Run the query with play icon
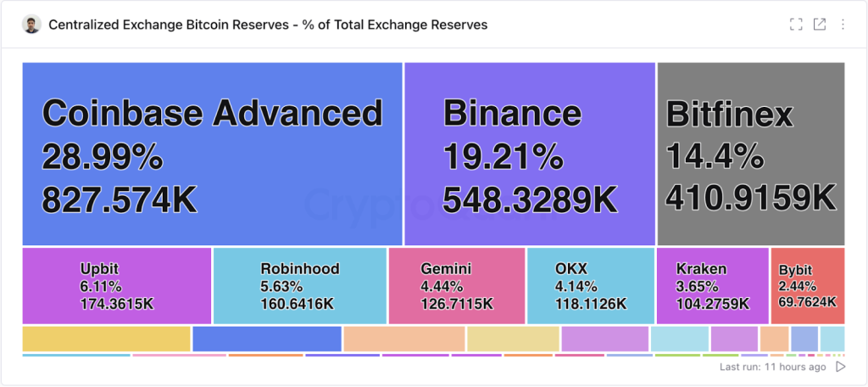 [840, 367]
